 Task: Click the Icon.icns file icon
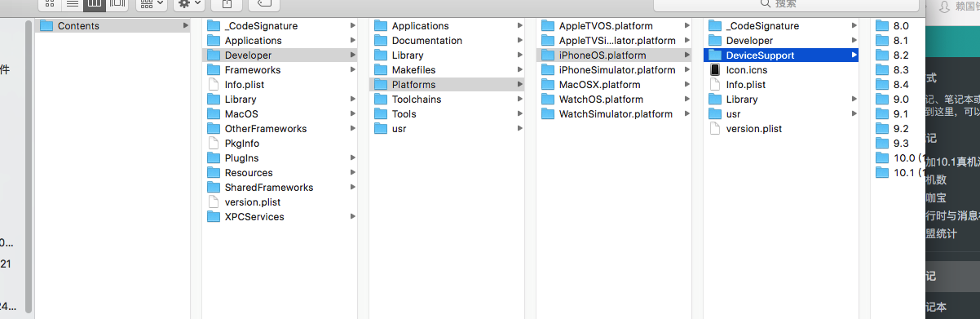[715, 70]
